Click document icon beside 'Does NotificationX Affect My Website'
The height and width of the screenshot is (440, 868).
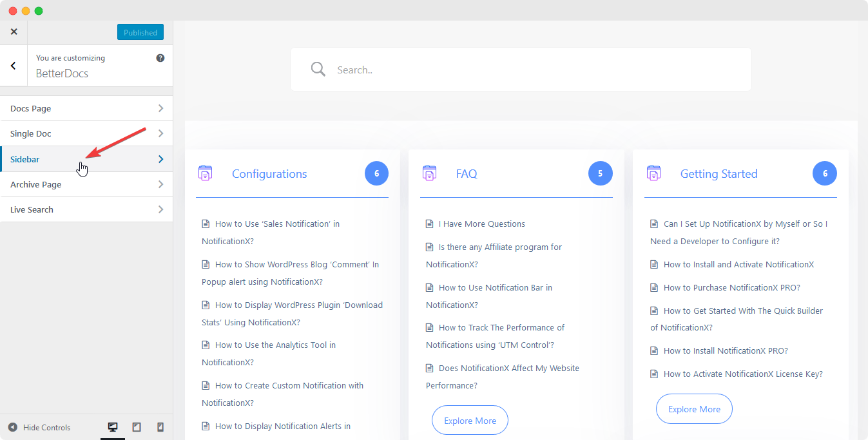(430, 368)
